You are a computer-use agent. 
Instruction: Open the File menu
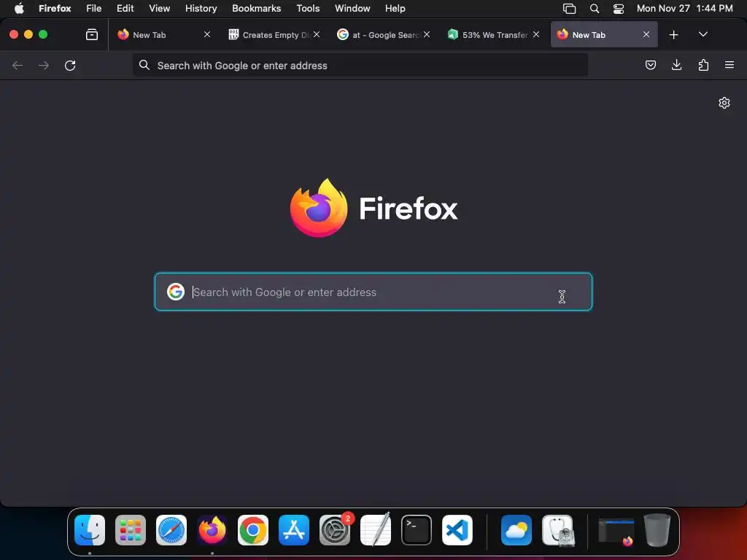(94, 8)
